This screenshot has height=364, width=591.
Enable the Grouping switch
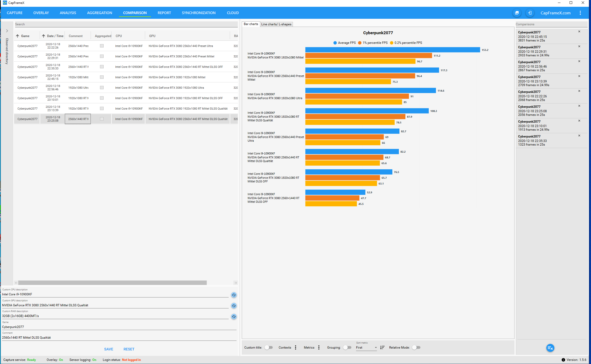coord(347,348)
